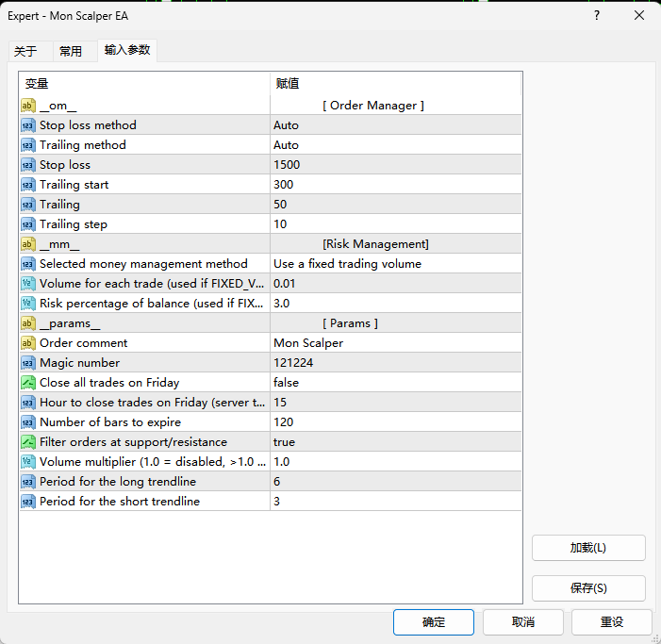Image resolution: width=661 pixels, height=644 pixels.
Task: Click the decimal icon beside Volume for each trade
Action: (27, 284)
